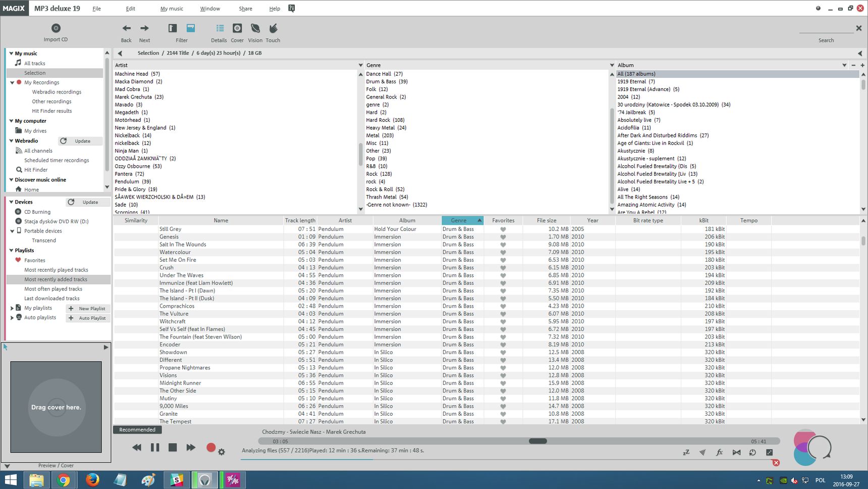This screenshot has width=868, height=489.
Task: Toggle the left Filter panel icon
Action: [x=173, y=28]
